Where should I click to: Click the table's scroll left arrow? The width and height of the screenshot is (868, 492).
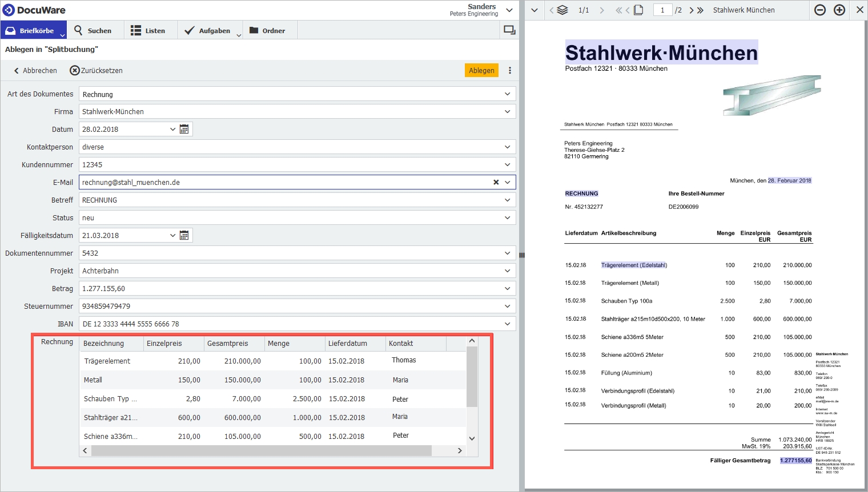[85, 451]
